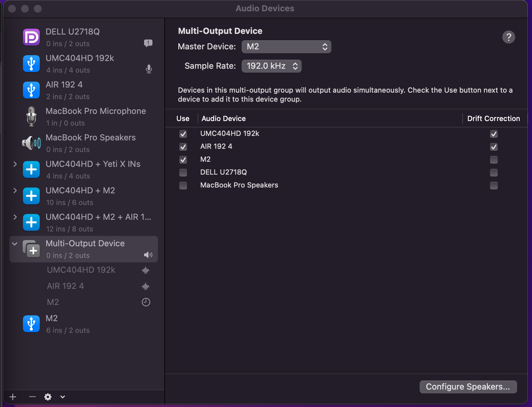This screenshot has height=407, width=532.
Task: Click the clock icon beside M2 subdevice
Action: pyautogui.click(x=146, y=302)
